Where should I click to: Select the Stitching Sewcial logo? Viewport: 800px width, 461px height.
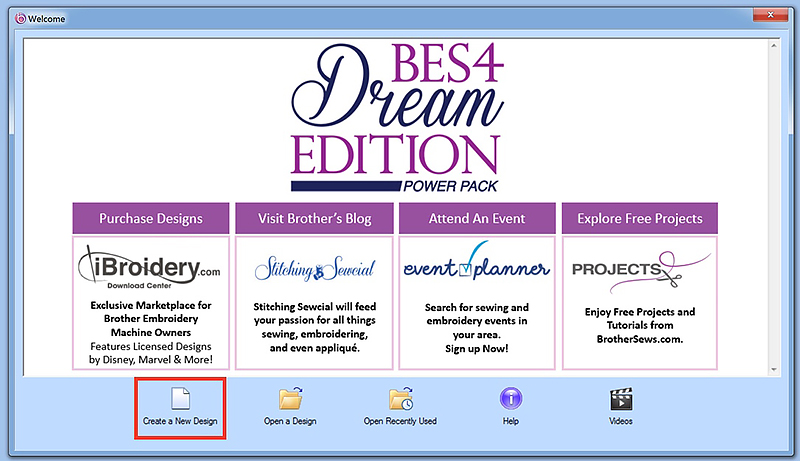pos(314,268)
